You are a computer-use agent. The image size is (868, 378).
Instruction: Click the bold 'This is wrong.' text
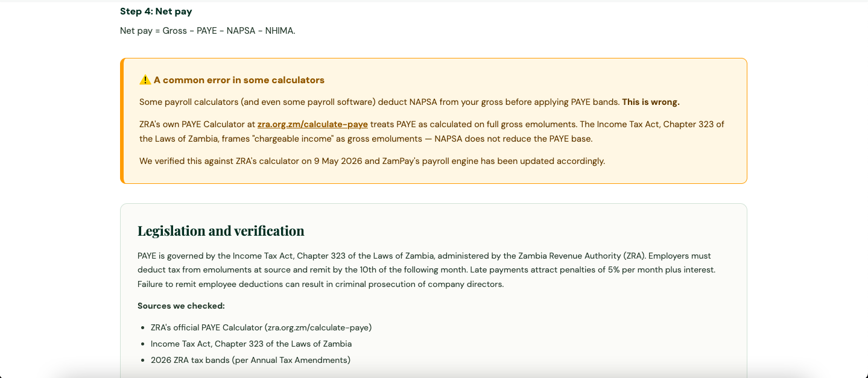pos(651,102)
